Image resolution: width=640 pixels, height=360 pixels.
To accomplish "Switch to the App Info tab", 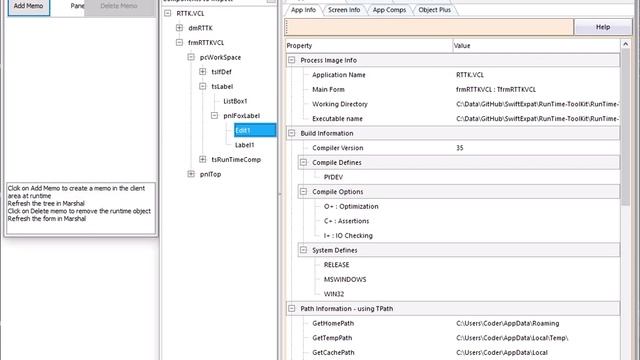I will pos(303,10).
